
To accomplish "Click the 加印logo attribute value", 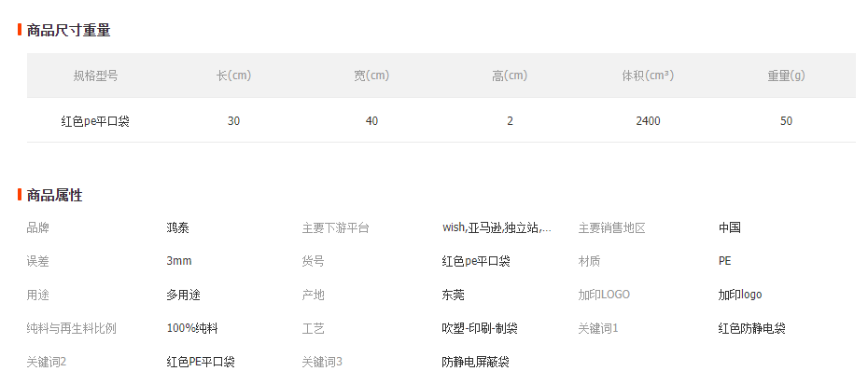I will point(739,295).
